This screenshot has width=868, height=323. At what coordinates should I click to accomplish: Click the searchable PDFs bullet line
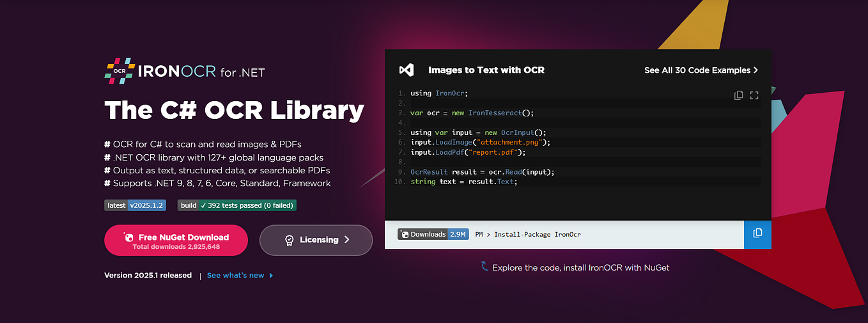217,171
